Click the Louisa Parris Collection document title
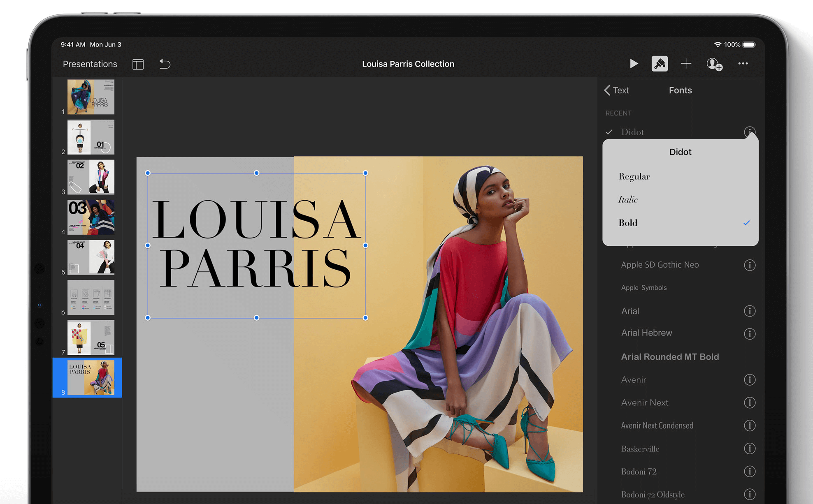Image resolution: width=813 pixels, height=504 pixels. click(408, 64)
